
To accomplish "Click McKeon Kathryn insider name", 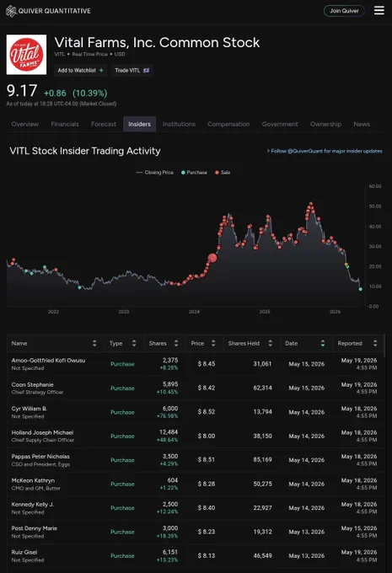I will point(33,480).
